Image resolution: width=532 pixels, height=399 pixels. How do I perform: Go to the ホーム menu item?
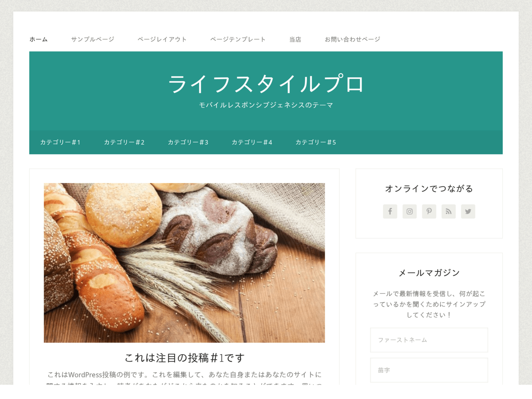(38, 39)
